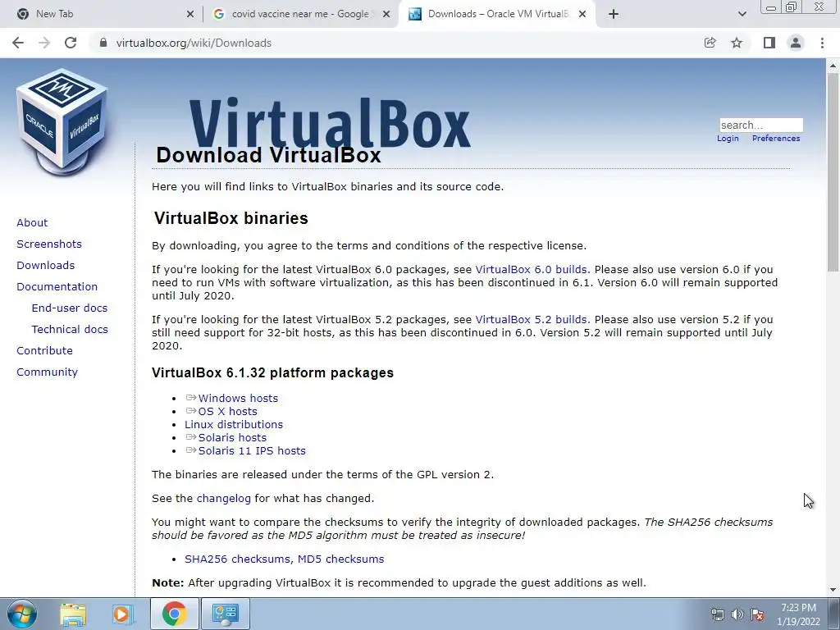Click the volume speaker tray icon
This screenshot has height=630, width=840.
[x=737, y=614]
